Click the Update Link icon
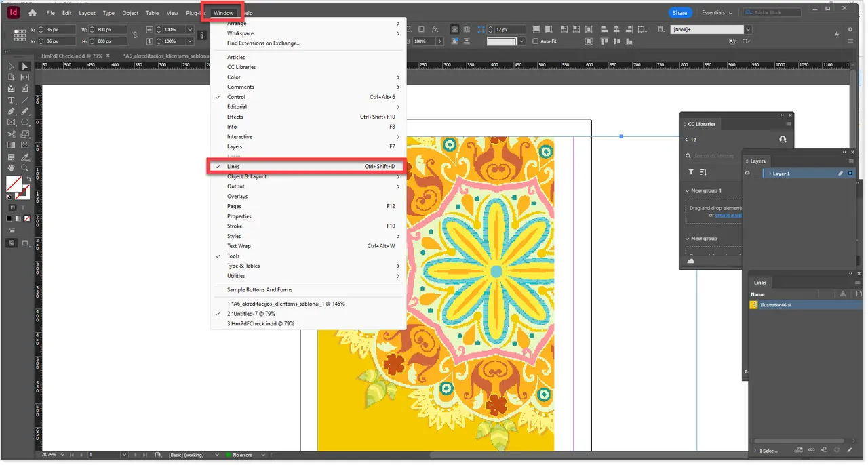Viewport: 868px width, 465px height. pos(837,449)
